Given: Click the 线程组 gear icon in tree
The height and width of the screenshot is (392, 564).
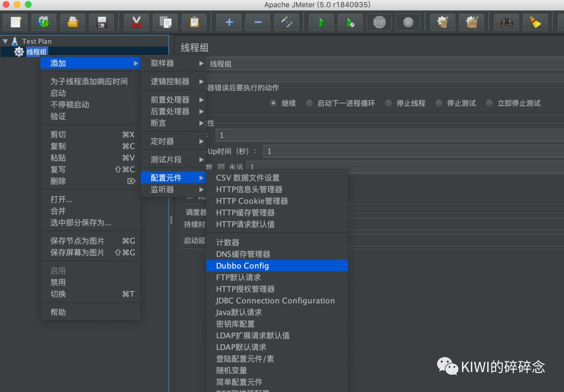Looking at the screenshot, I should pyautogui.click(x=19, y=52).
